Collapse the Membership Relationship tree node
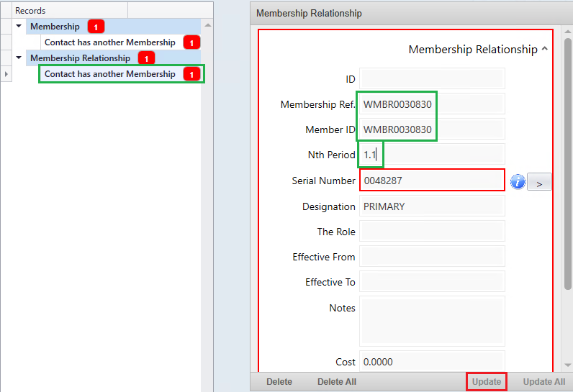Viewport: 573px width, 392px height. click(19, 58)
